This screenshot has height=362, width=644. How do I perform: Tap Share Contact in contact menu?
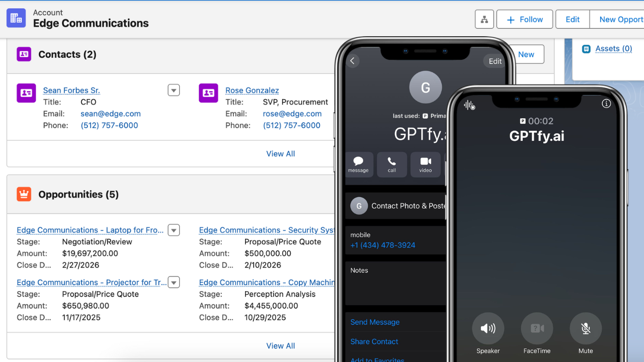(374, 341)
